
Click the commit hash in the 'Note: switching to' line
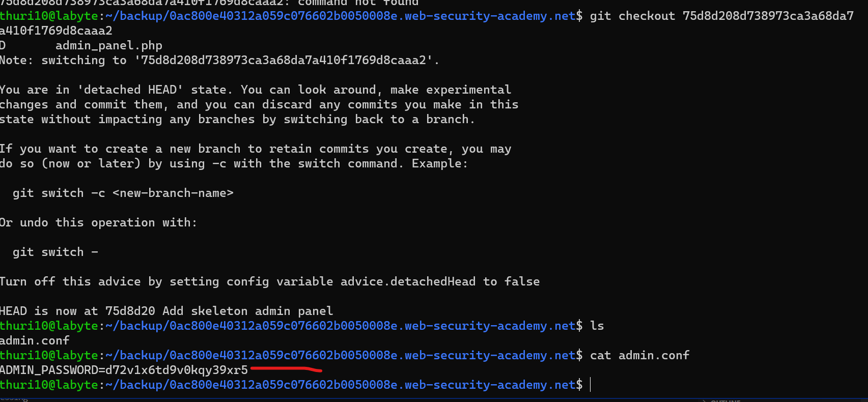pos(283,60)
